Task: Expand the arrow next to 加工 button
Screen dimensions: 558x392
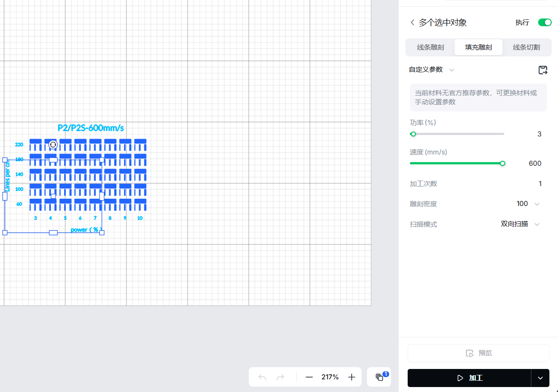Action: coord(540,378)
